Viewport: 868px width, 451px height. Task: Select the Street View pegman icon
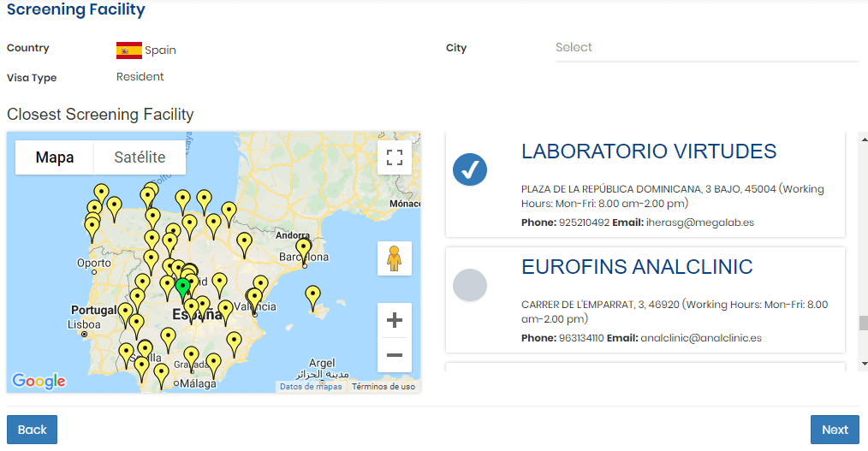point(394,258)
